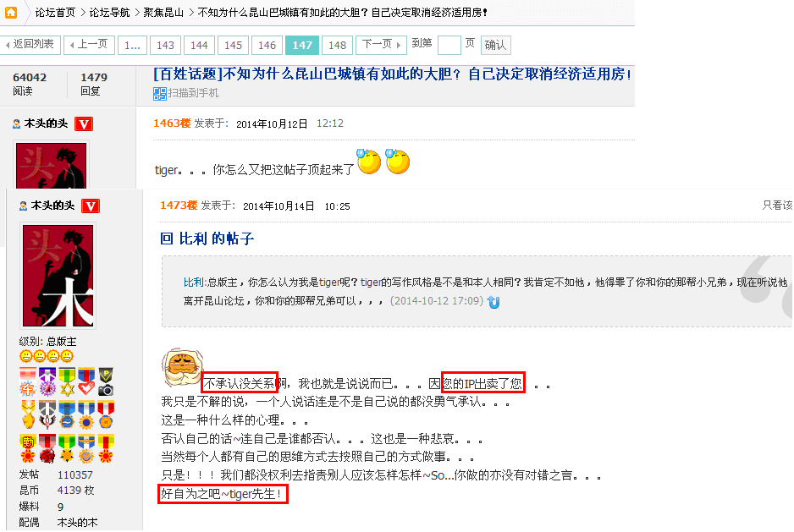The width and height of the screenshot is (794, 532).
Task: Click the first sweating emoji in post 1463
Action: (x=369, y=162)
